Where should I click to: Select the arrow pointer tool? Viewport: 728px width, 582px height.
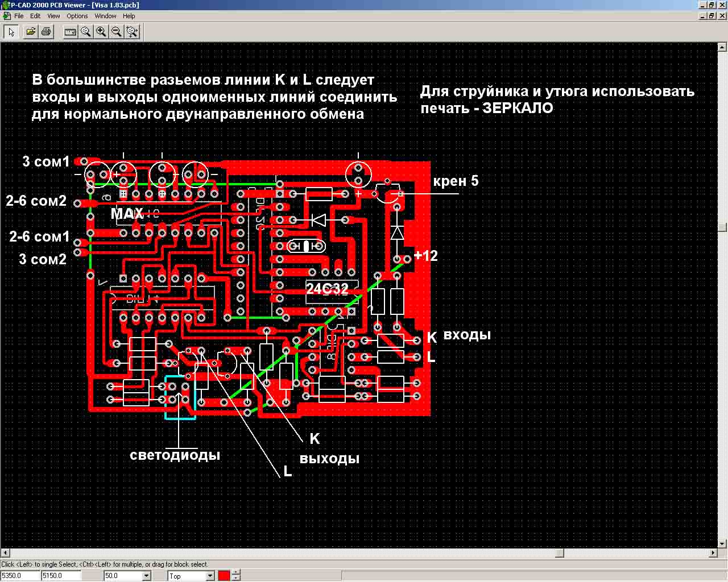coord(11,32)
